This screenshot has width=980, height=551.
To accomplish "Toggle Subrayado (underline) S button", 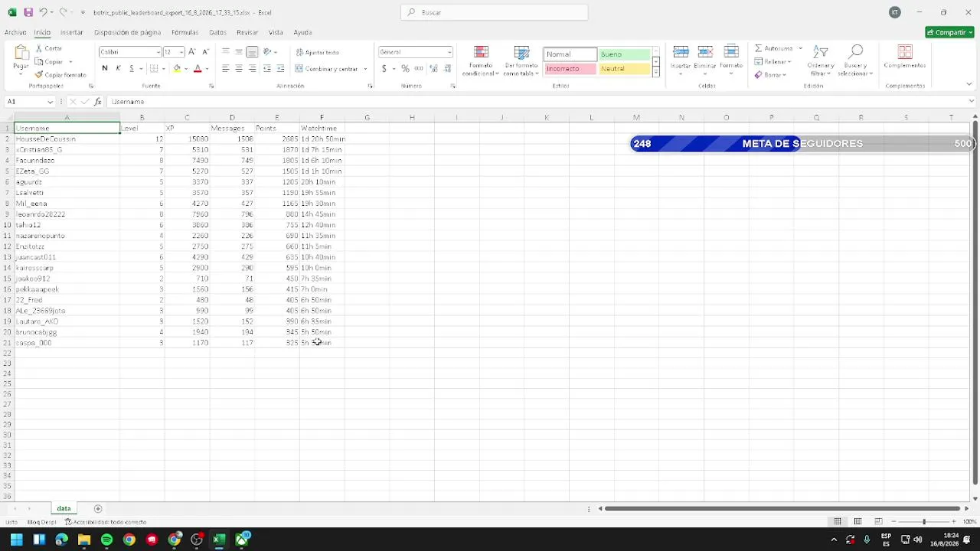I will click(131, 69).
